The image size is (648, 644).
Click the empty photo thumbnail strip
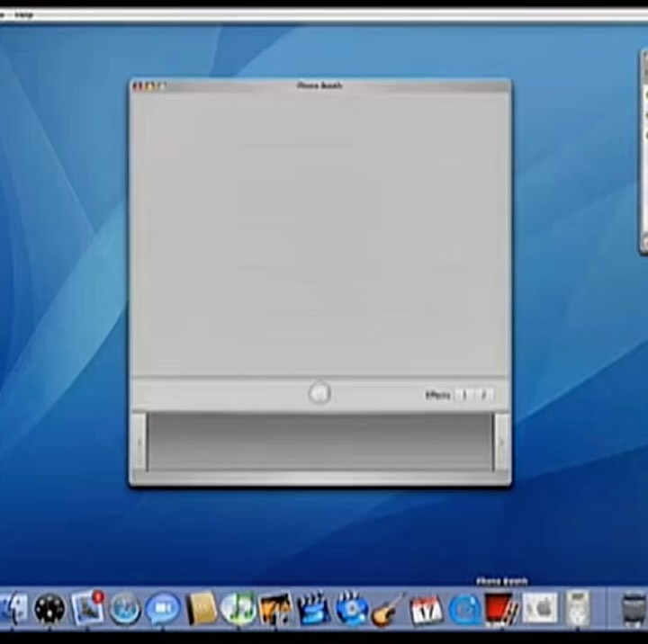(319, 442)
